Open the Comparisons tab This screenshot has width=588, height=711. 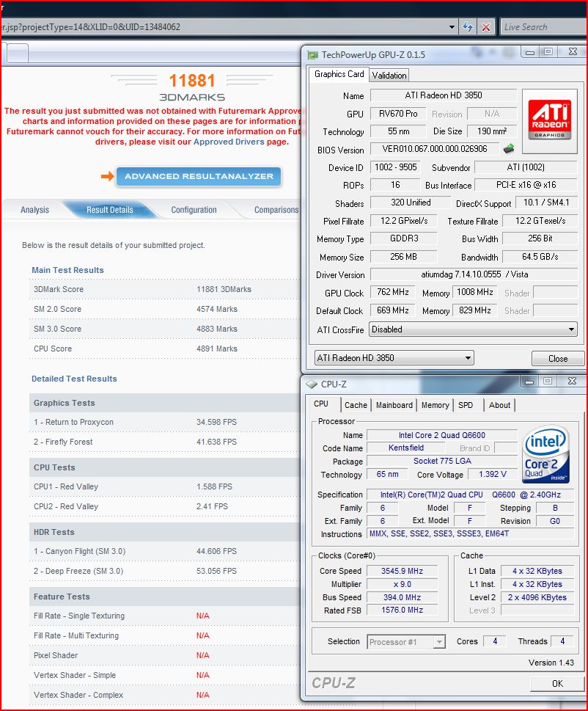276,210
